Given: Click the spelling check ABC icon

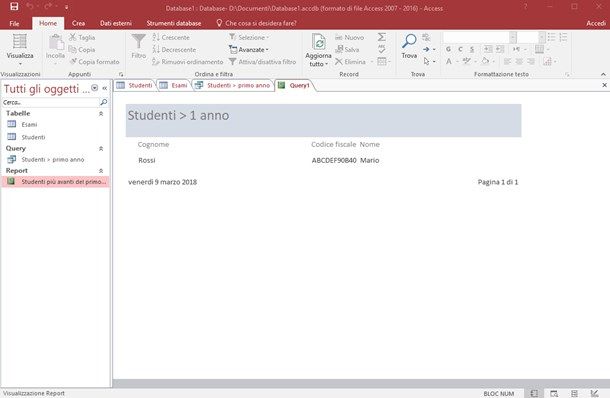Looking at the screenshot, I should pyautogui.click(x=382, y=49).
